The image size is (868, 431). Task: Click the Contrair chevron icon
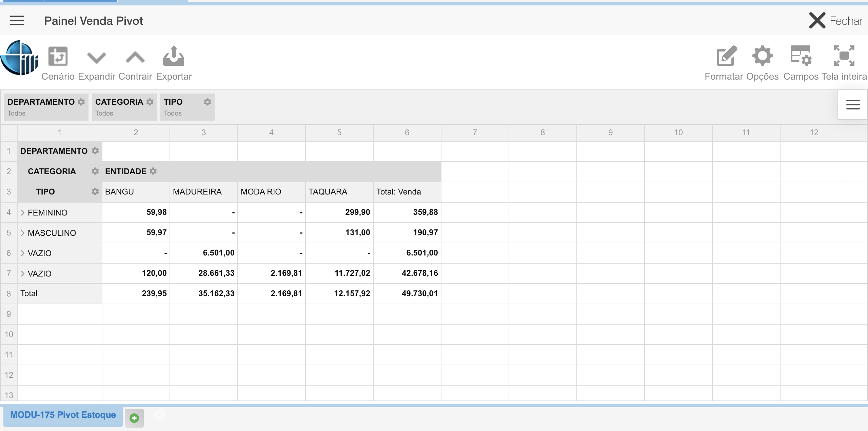tap(135, 57)
